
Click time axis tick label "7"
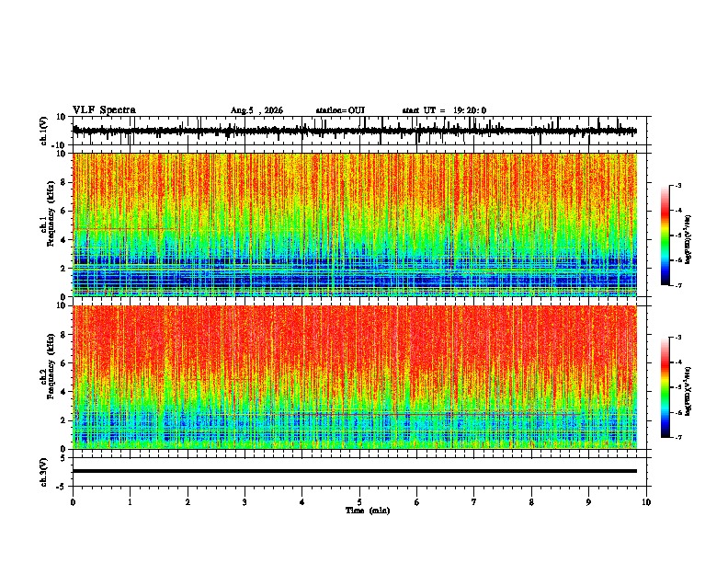[474, 502]
